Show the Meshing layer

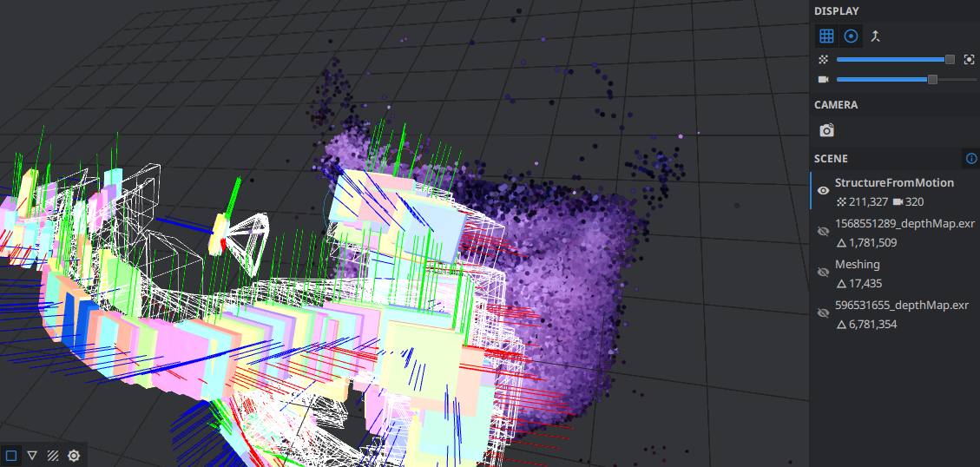click(x=823, y=272)
